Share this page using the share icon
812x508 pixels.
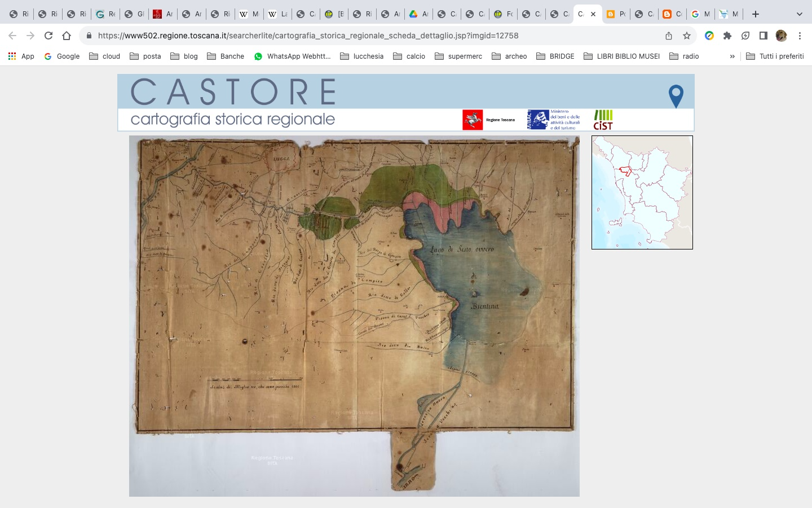click(x=669, y=36)
